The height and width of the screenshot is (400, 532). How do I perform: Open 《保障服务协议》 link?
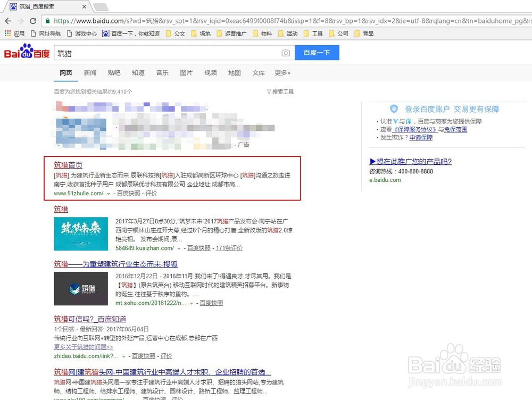tap(414, 129)
